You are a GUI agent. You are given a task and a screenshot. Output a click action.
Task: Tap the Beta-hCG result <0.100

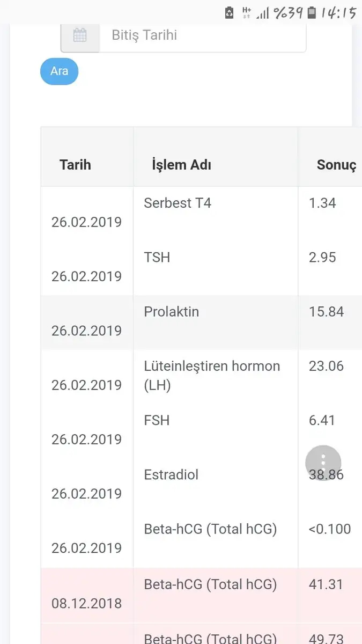[329, 529]
